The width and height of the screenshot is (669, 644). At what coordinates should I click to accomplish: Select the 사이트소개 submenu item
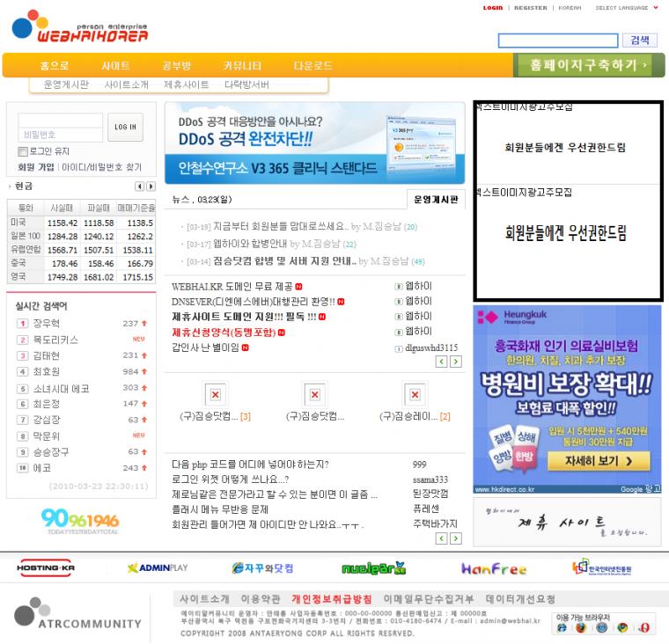[126, 84]
